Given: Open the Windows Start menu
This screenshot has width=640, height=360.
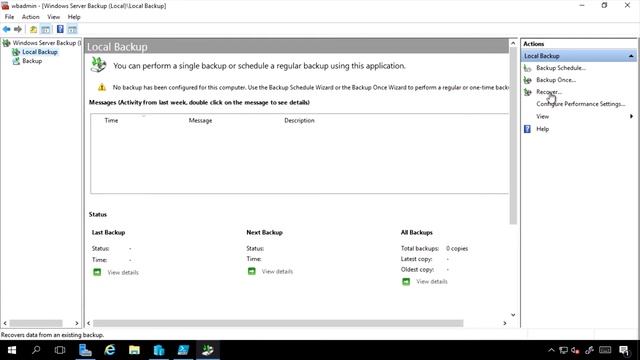Looking at the screenshot, I should pyautogui.click(x=12, y=350).
